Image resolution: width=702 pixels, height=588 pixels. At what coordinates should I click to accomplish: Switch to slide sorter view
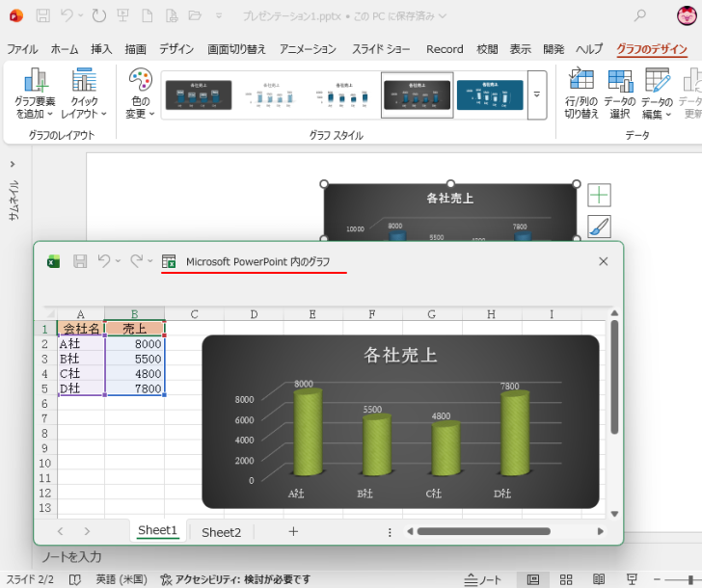tap(566, 580)
